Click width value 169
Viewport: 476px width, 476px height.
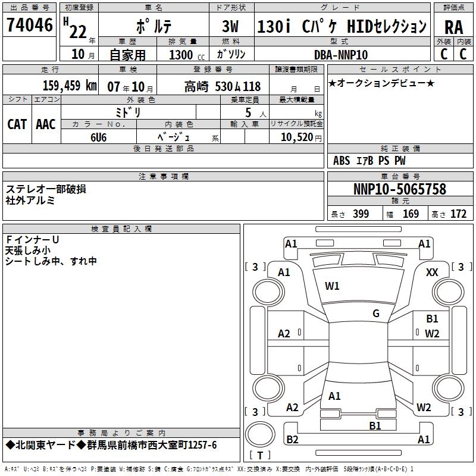pyautogui.click(x=411, y=214)
